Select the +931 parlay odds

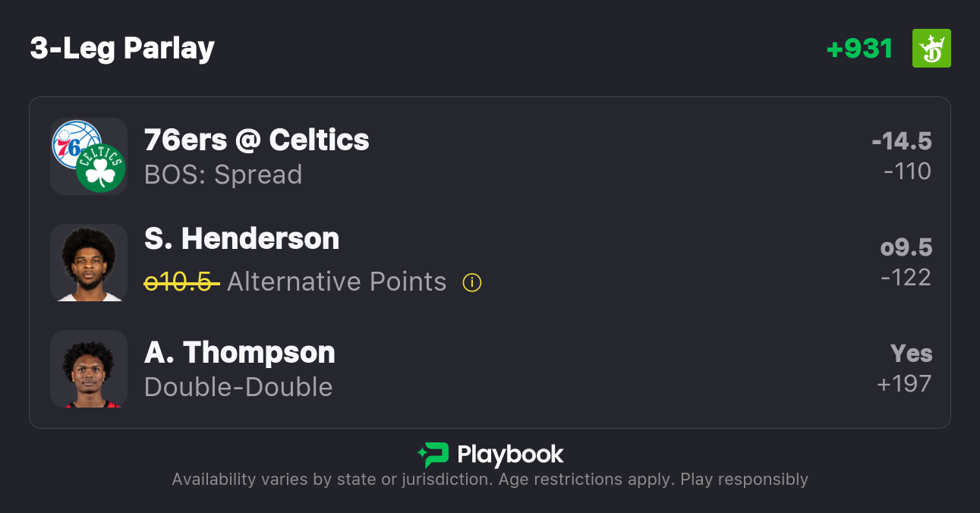click(859, 49)
